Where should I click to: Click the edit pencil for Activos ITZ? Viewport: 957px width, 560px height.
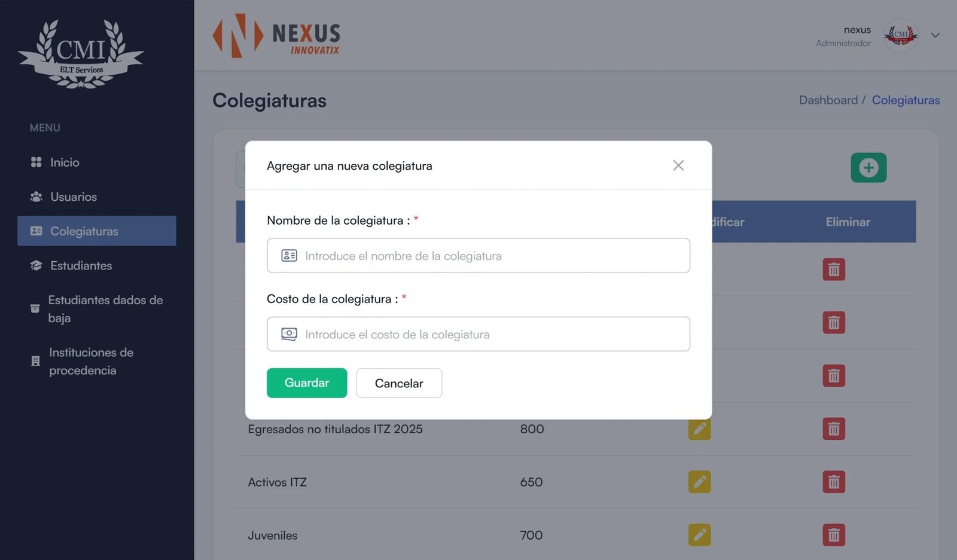699,482
